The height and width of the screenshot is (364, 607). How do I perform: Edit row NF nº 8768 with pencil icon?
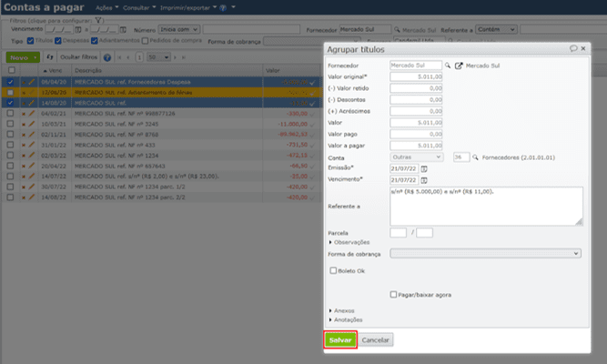pyautogui.click(x=32, y=135)
